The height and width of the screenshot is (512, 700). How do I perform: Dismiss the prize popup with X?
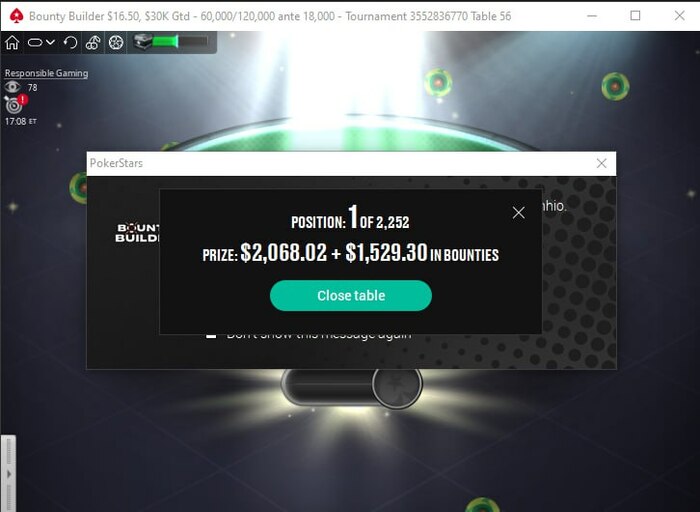pyautogui.click(x=518, y=212)
